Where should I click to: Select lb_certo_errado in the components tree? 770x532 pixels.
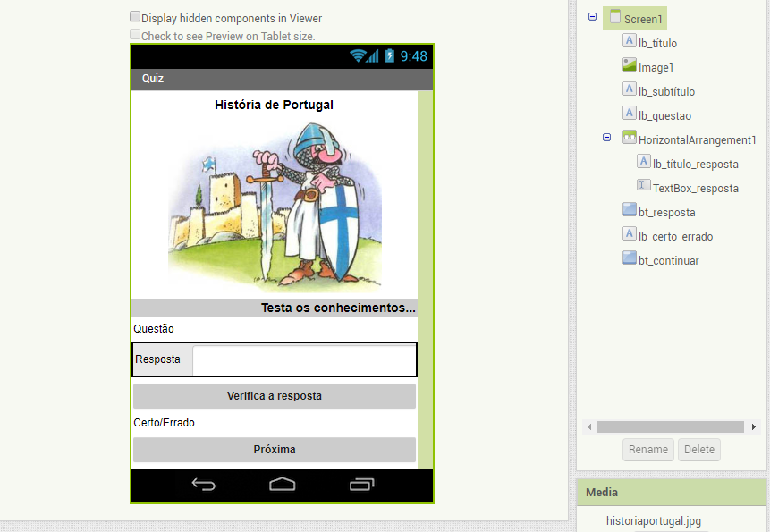(x=675, y=237)
